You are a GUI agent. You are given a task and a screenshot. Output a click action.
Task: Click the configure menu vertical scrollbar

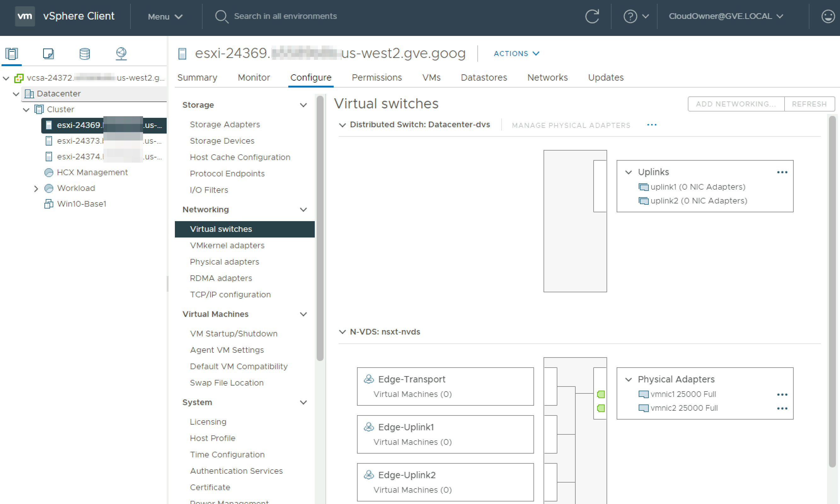[x=319, y=228]
